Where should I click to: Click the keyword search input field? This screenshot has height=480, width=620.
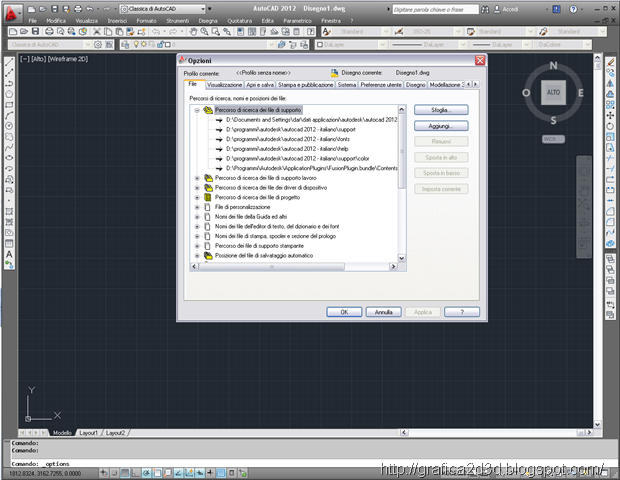click(435, 9)
